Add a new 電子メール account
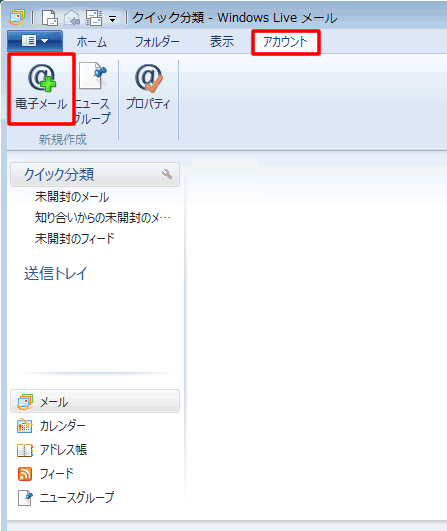 (x=41, y=89)
